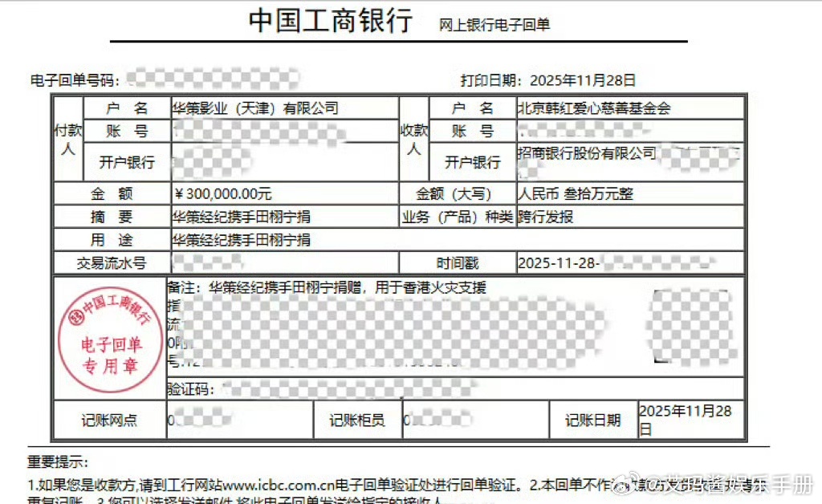Click the blurred QR code area
Image resolution: width=822 pixels, height=504 pixels.
691,327
